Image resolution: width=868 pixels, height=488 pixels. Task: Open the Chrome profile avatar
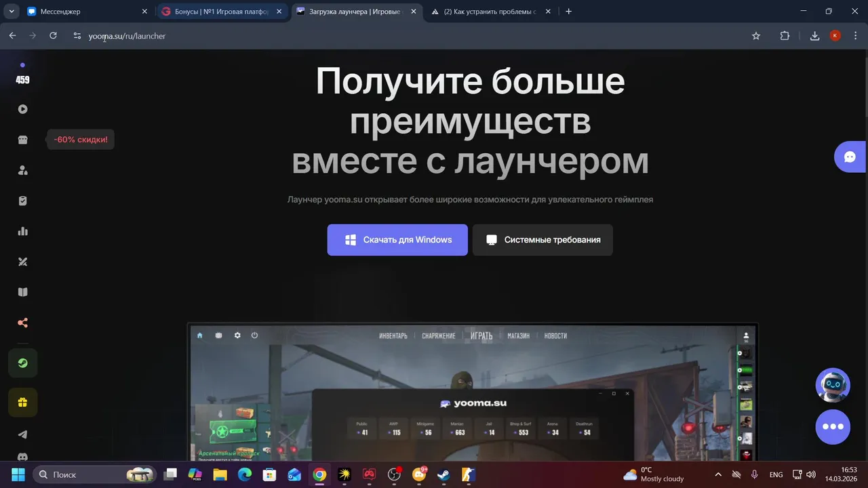[x=835, y=36]
